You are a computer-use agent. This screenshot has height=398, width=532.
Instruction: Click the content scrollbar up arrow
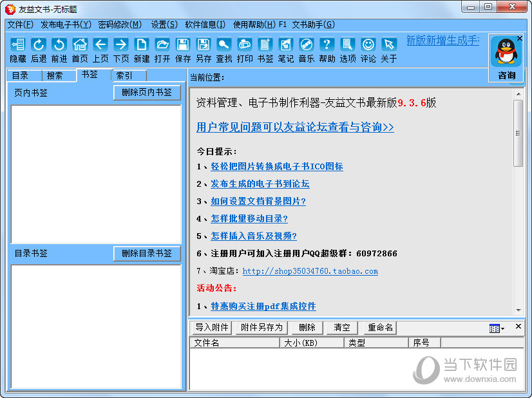click(x=518, y=93)
